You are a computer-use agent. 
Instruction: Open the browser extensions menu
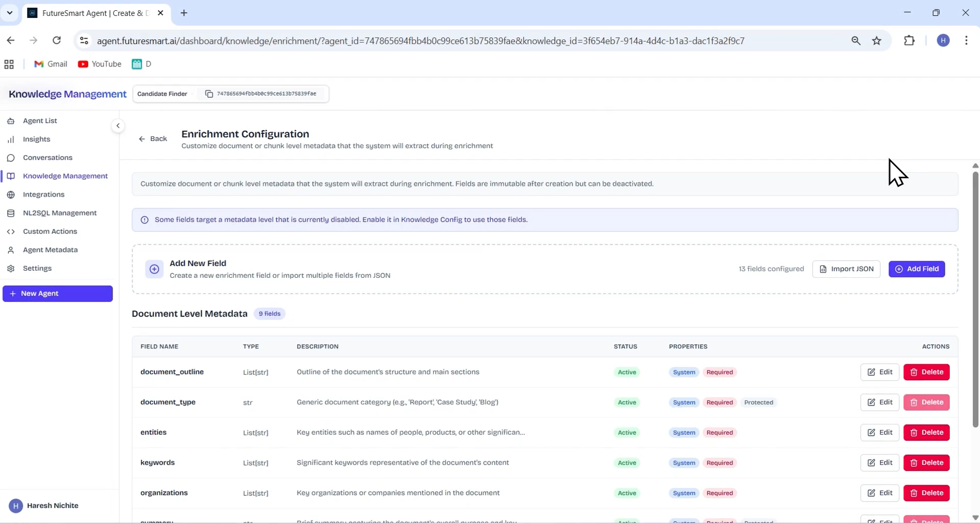910,40
